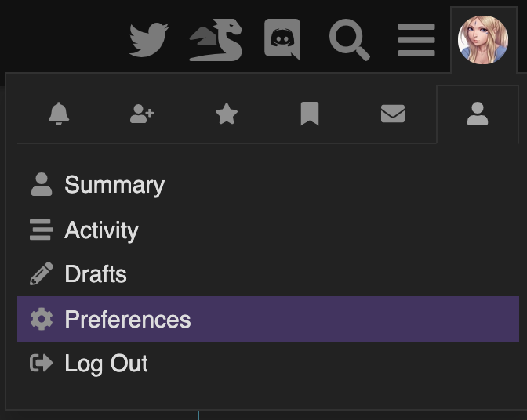
Task: Switch to the add-user invites tab
Action: [x=142, y=114]
